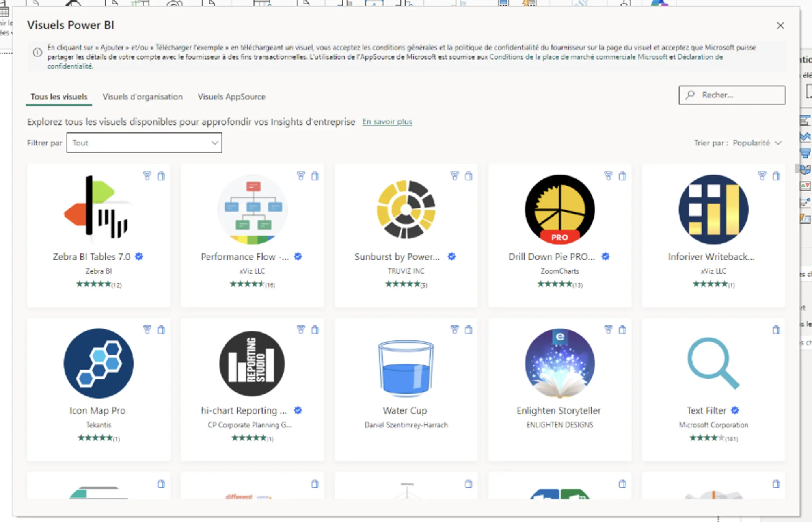This screenshot has height=522, width=812.
Task: Switch to Tous les visuels tab
Action: click(59, 97)
